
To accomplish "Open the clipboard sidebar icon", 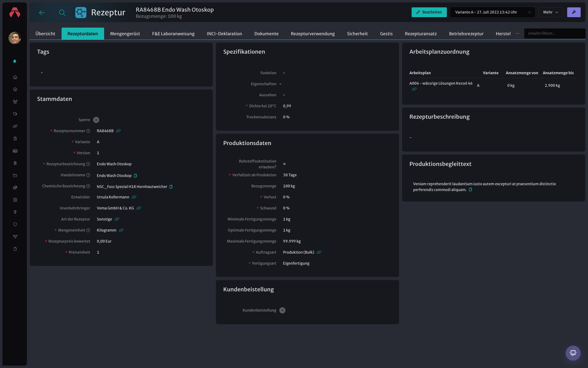I will pos(15,139).
